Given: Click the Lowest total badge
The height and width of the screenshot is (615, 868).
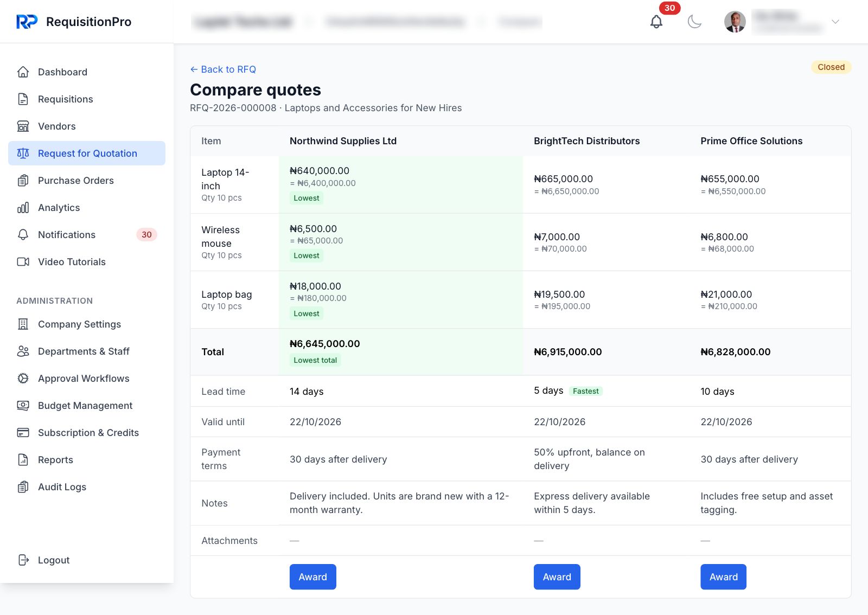Looking at the screenshot, I should 315,360.
